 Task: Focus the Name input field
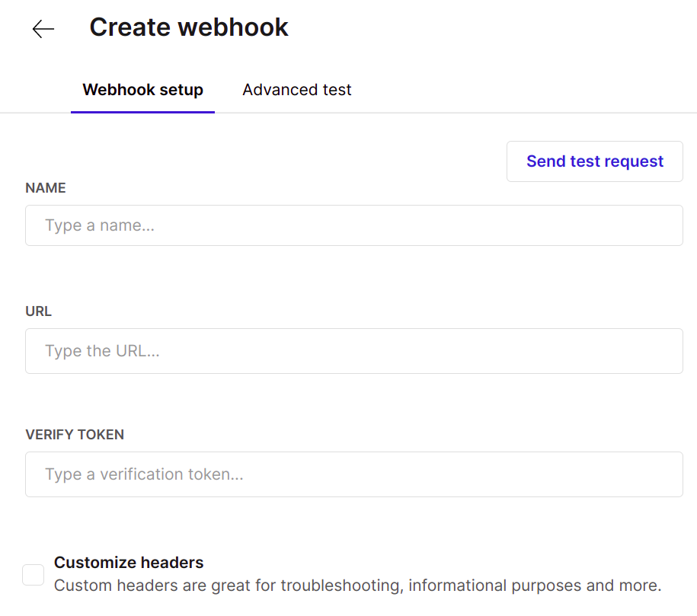pos(353,225)
